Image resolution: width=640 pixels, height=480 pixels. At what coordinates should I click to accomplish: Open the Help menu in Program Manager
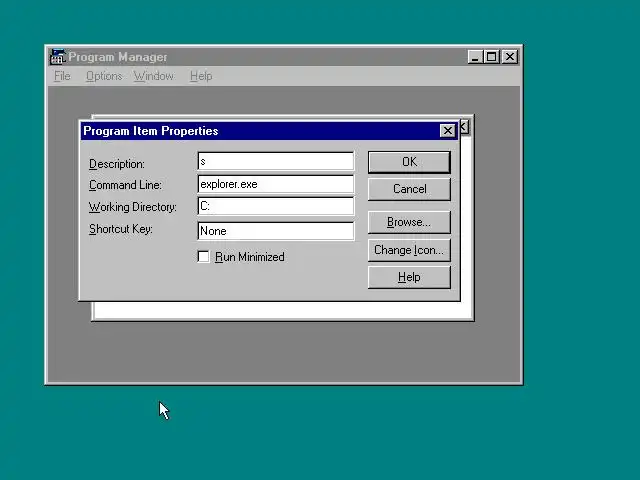[201, 76]
